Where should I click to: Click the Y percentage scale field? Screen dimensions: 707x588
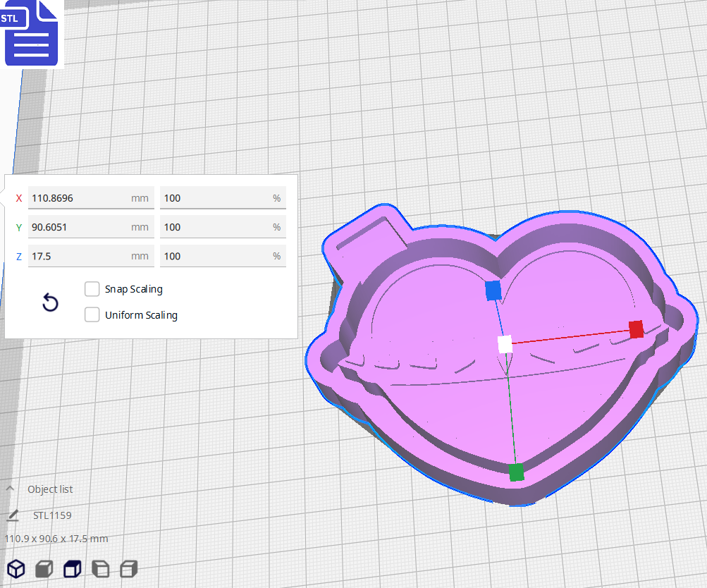pyautogui.click(x=223, y=227)
